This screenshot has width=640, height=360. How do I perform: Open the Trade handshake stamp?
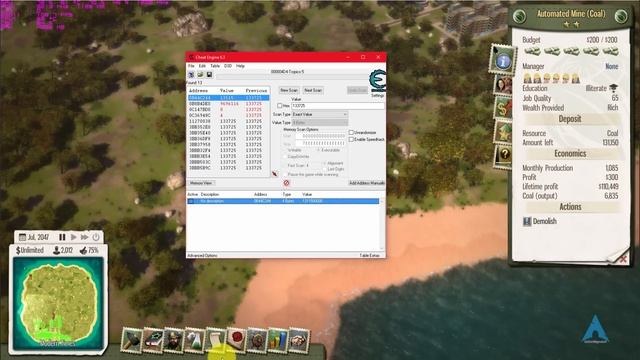pyautogui.click(x=299, y=340)
